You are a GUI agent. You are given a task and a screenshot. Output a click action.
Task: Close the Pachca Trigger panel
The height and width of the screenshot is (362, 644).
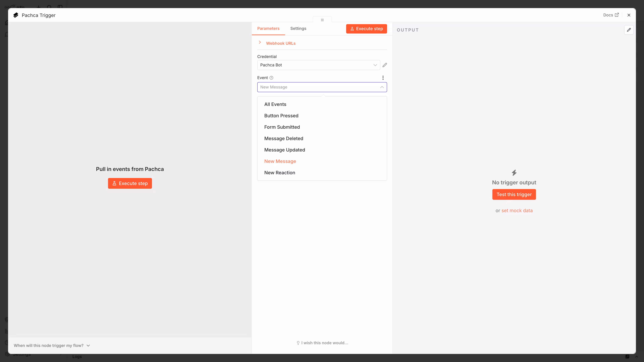(x=629, y=15)
